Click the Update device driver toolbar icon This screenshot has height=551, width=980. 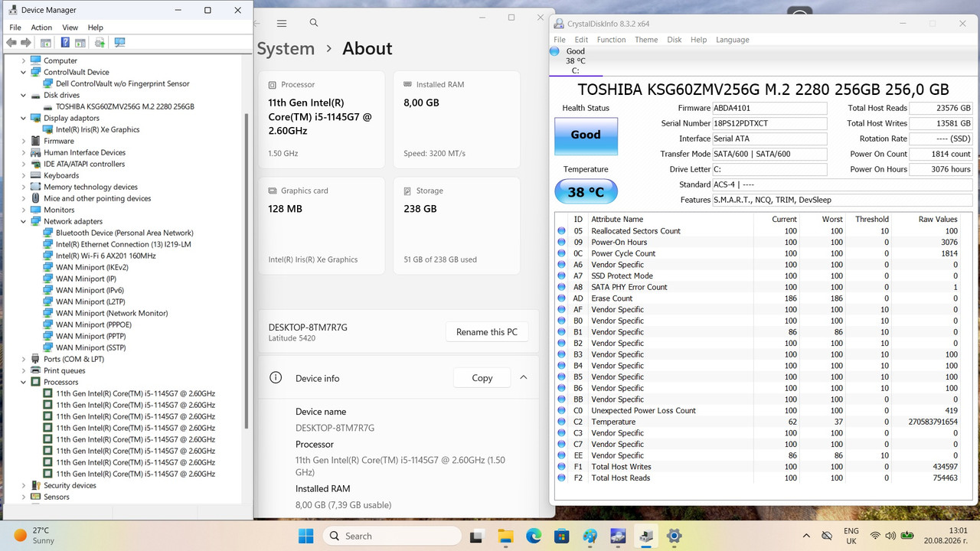pos(100,43)
